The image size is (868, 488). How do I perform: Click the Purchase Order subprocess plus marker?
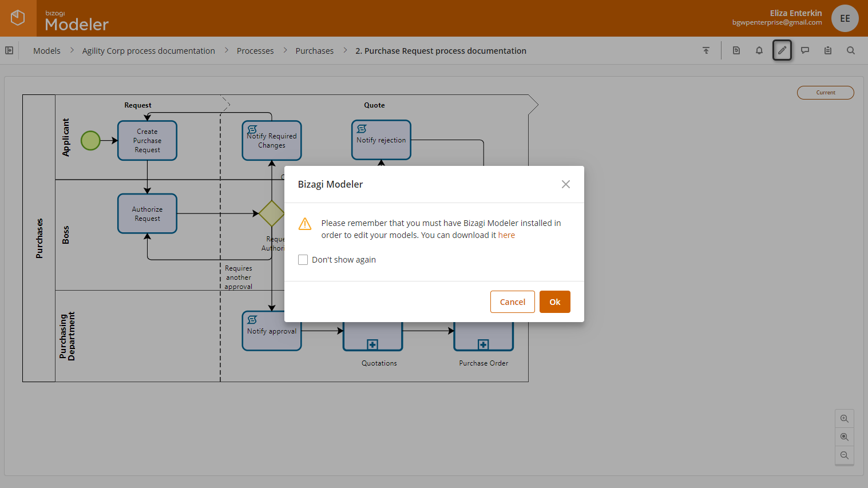(483, 344)
